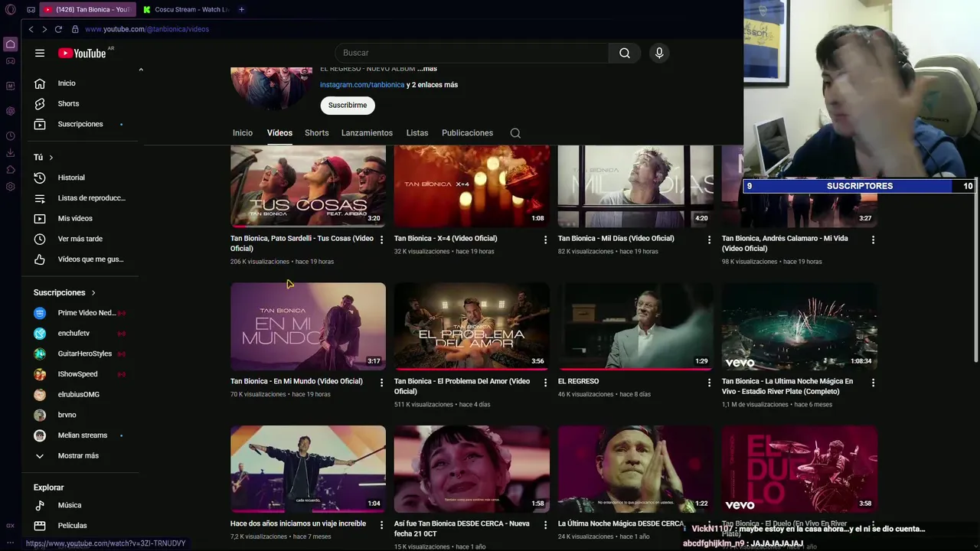This screenshot has width=980, height=551.
Task: Open a new browser tab
Action: pos(241,9)
